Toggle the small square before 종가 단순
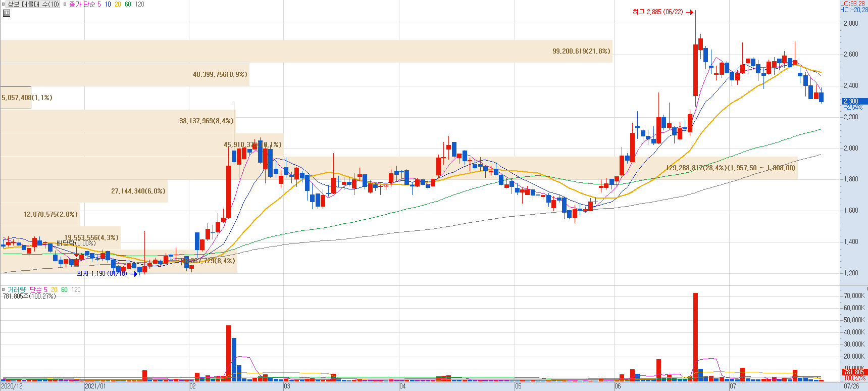Screen dimensions: 868x391 click(65, 4)
